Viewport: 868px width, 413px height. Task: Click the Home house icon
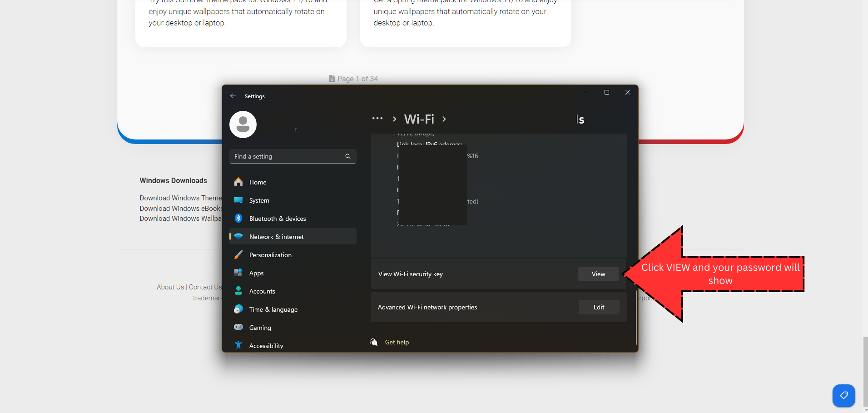(238, 182)
